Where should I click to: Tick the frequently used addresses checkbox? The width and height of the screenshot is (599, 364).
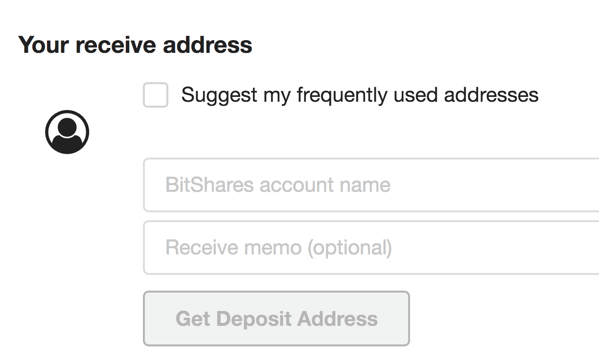(x=156, y=95)
